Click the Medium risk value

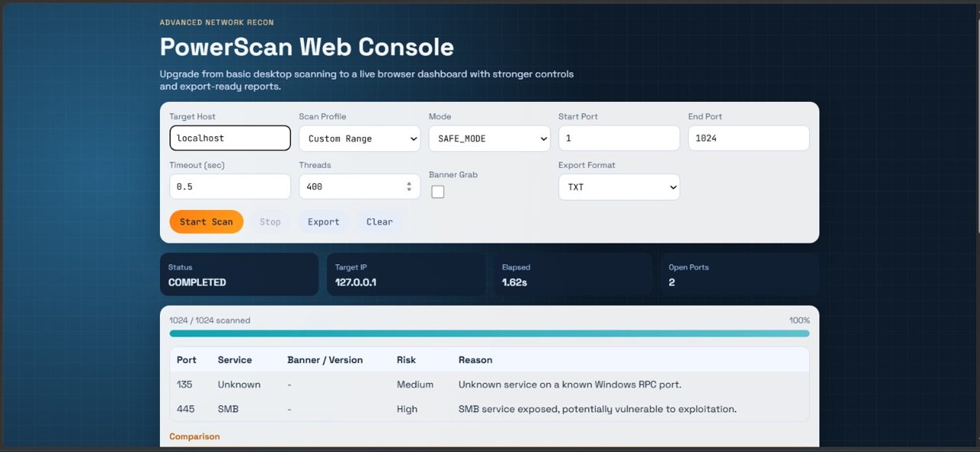point(415,385)
